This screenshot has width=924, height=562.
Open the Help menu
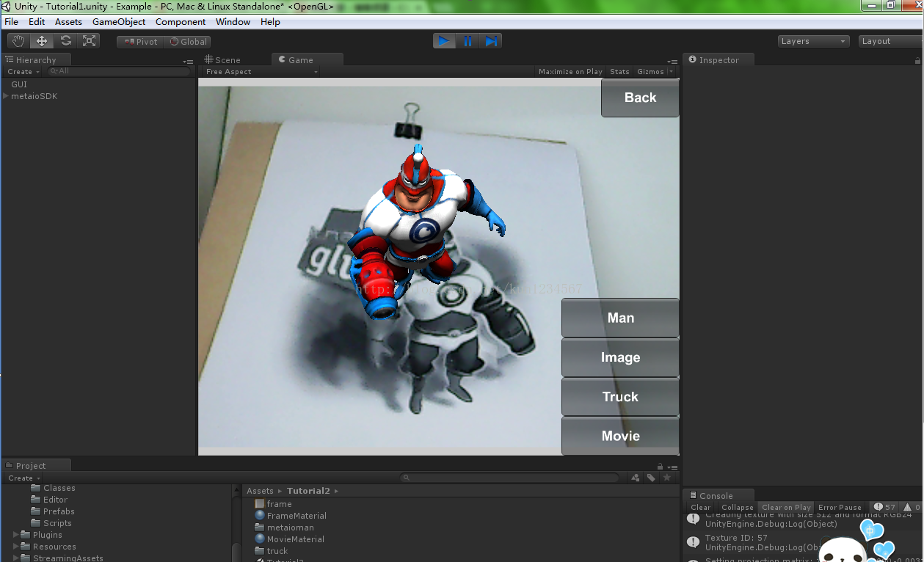coord(270,22)
